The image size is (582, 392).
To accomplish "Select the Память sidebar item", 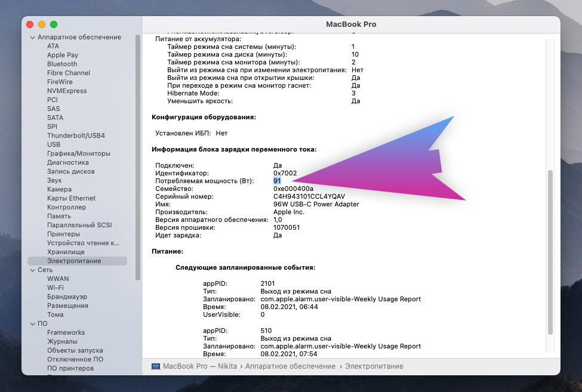I will [59, 216].
